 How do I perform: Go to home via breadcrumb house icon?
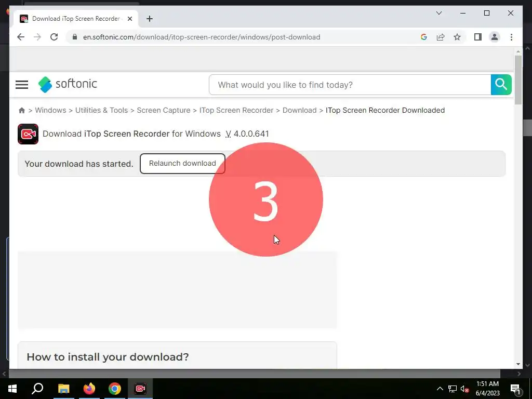tap(22, 110)
